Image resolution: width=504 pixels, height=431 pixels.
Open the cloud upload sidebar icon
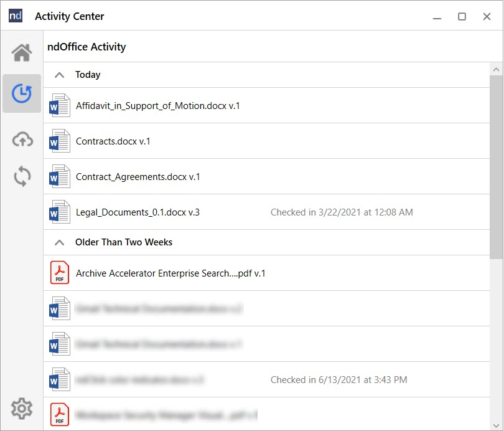(22, 140)
